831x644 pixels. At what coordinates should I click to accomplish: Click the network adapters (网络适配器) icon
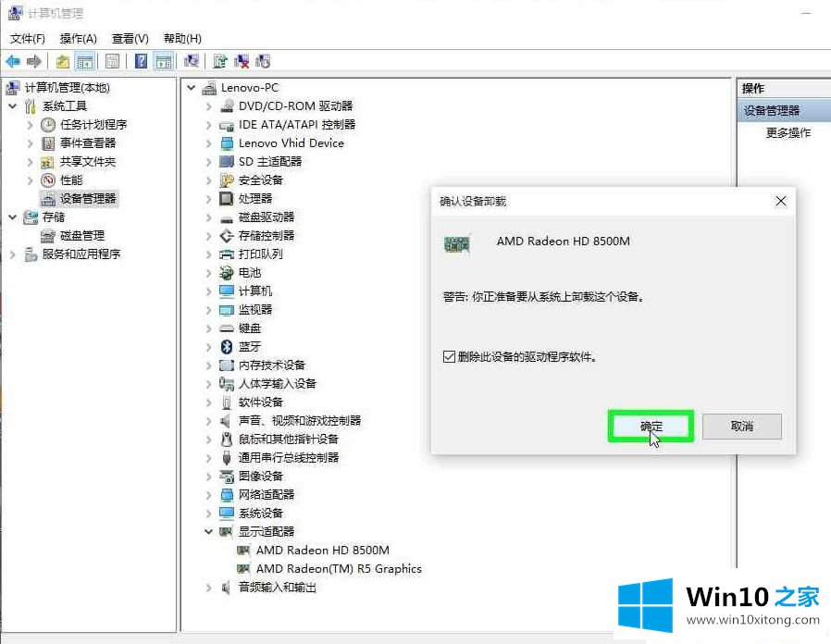227,494
